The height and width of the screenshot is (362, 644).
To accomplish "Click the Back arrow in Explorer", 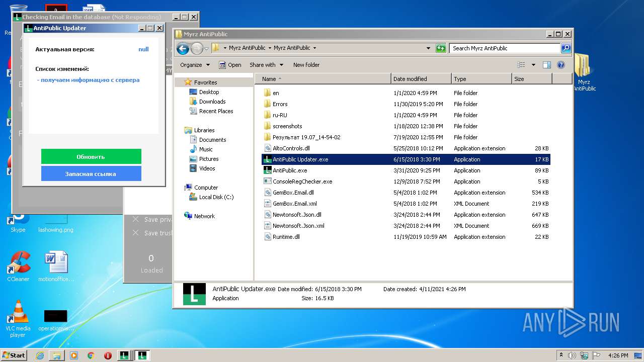I will tap(183, 48).
